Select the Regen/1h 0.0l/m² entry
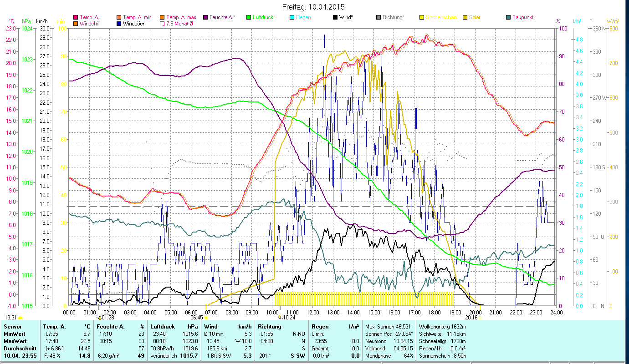Image resolution: width=629 pixels, height=364 pixels. point(442,348)
